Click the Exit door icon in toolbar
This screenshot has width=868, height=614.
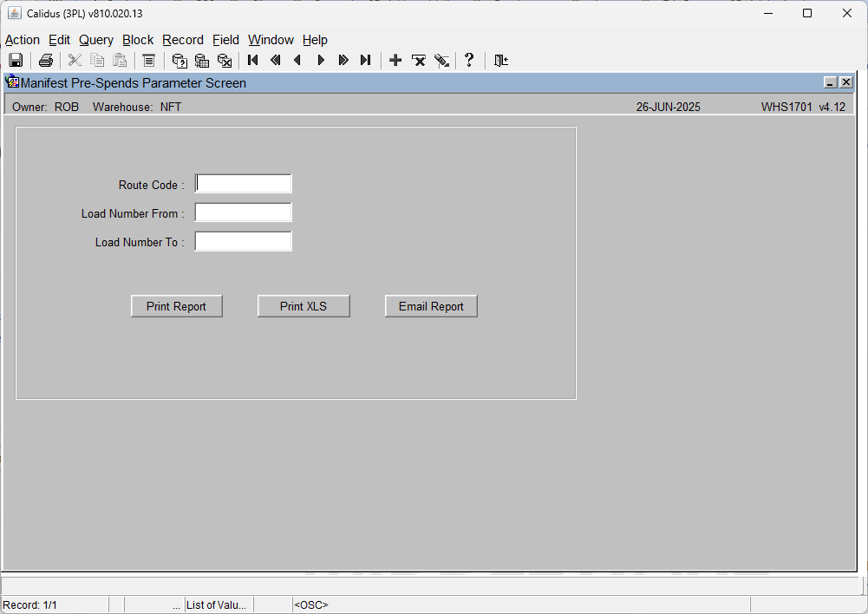point(501,61)
